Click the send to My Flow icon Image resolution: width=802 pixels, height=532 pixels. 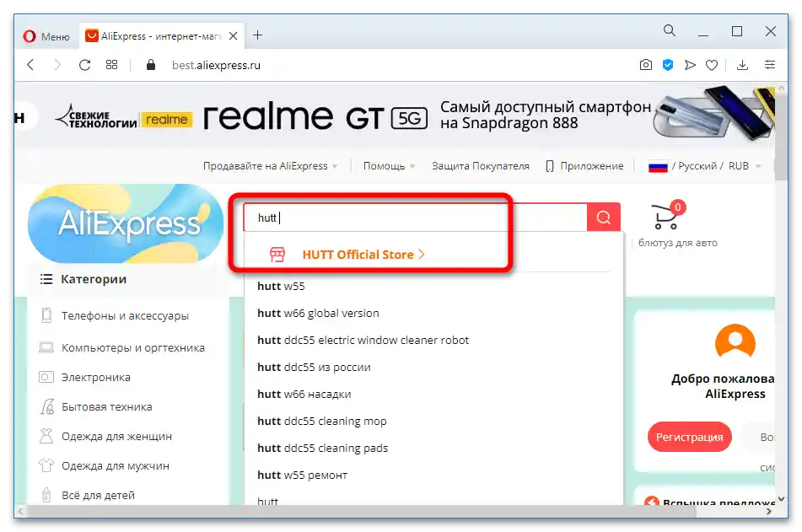(x=690, y=65)
